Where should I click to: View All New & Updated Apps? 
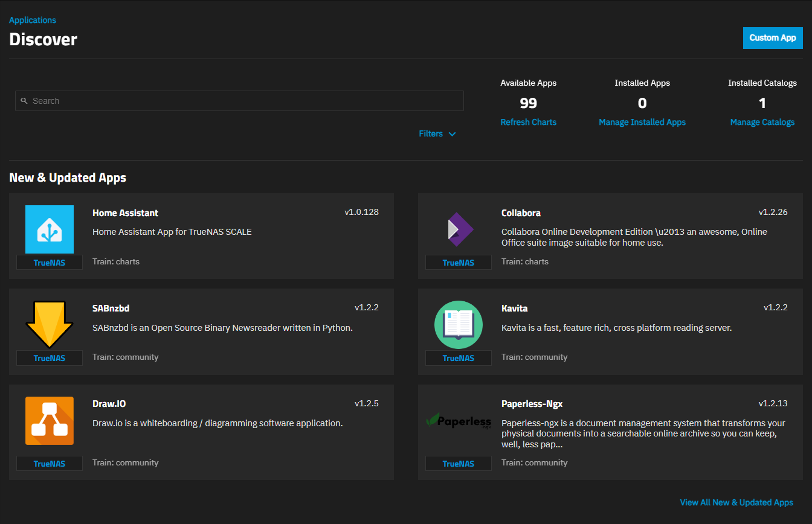pos(736,502)
